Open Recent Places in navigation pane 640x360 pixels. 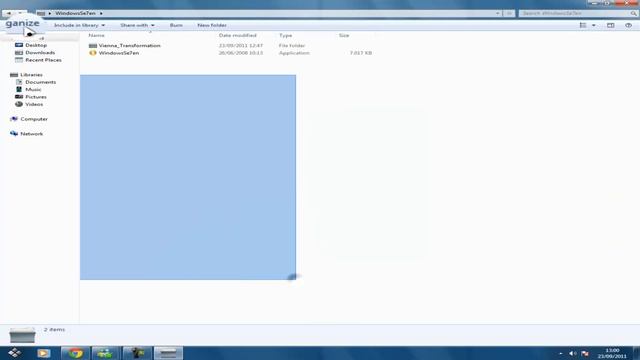(x=43, y=60)
